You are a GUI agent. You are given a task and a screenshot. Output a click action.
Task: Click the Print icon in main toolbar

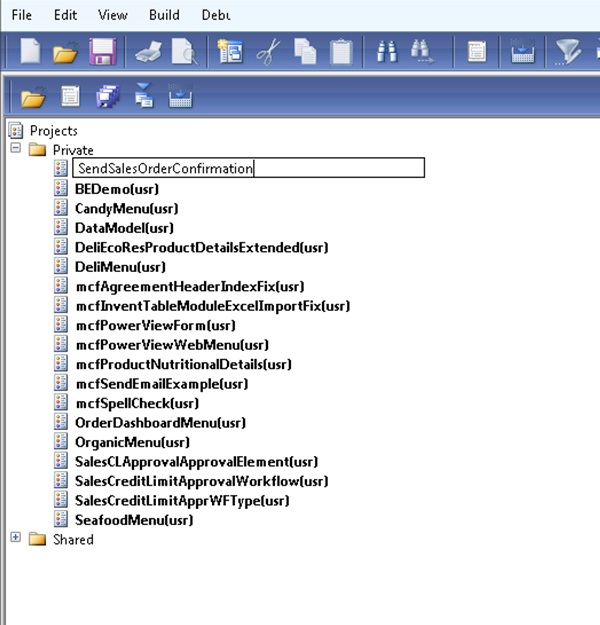tap(148, 52)
